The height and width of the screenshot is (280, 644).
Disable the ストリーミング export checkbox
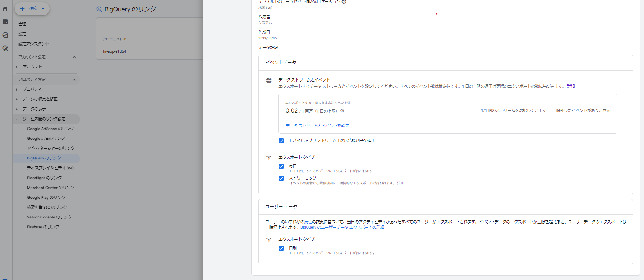point(281,178)
